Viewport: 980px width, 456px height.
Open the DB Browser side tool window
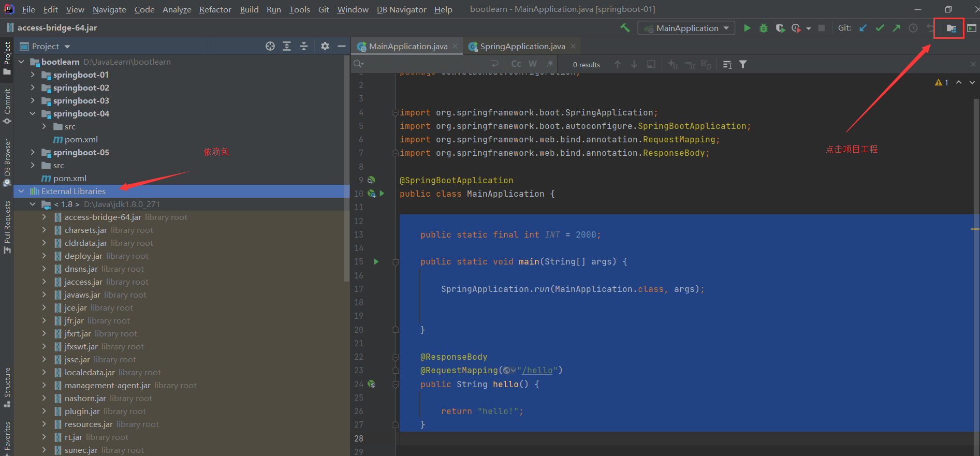pos(7,163)
